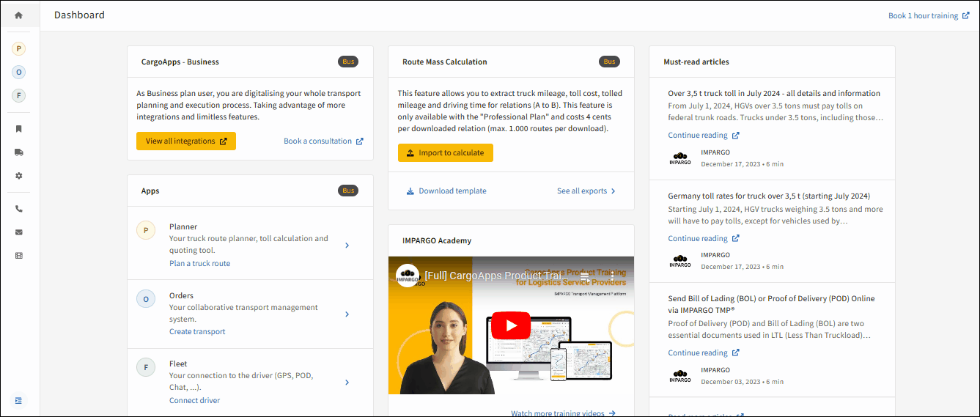980x417 pixels.
Task: Click IMPARGO logo of December 03 article
Action: coord(680,375)
